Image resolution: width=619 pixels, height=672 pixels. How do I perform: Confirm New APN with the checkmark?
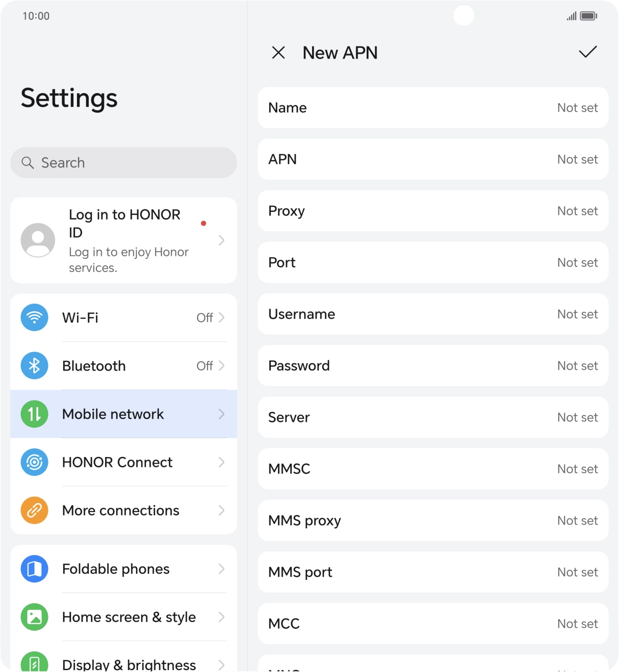coord(587,52)
